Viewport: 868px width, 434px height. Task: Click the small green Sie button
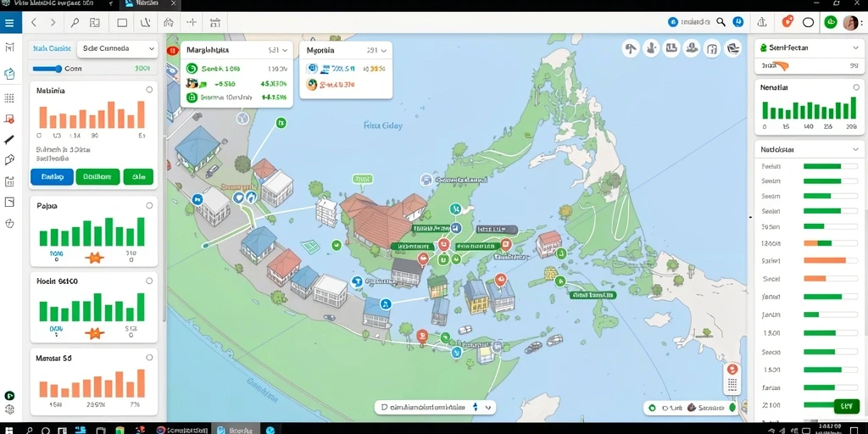[138, 177]
